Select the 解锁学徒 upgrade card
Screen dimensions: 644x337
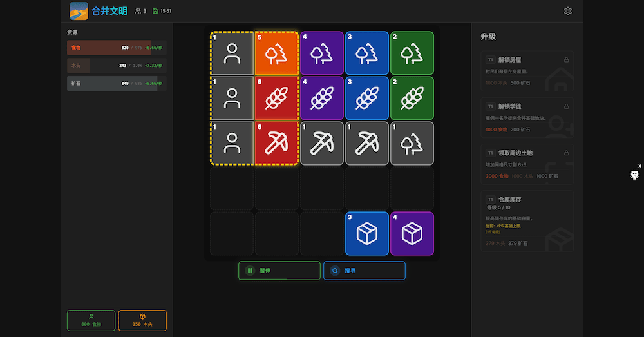click(x=527, y=117)
